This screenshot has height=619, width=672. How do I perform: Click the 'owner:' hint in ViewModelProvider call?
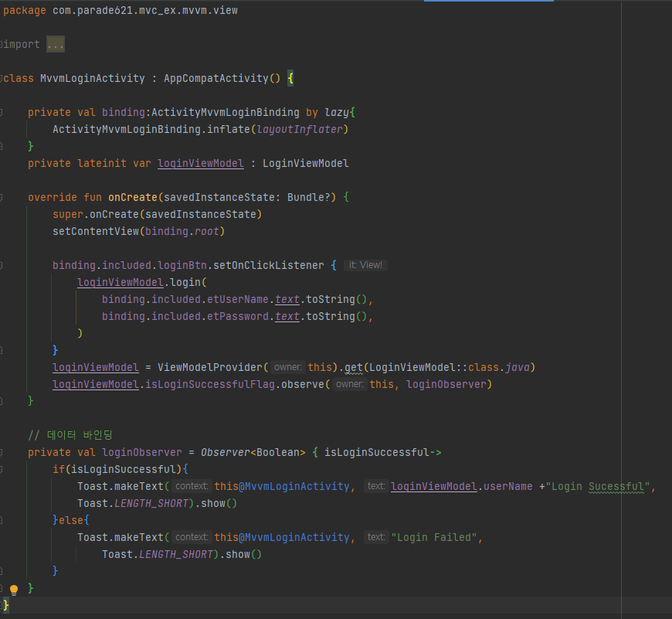click(287, 367)
